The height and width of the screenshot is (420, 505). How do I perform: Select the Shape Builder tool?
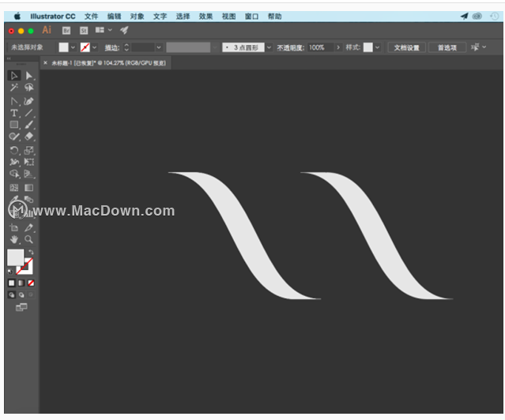point(14,174)
